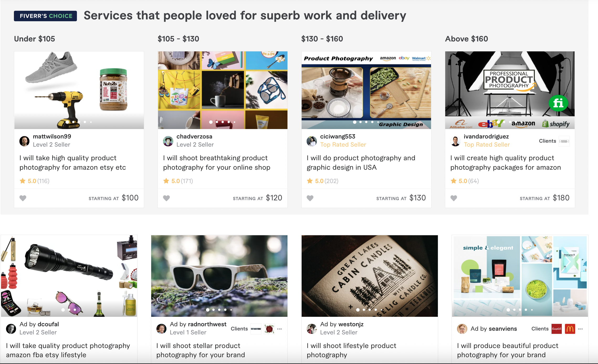598x364 pixels.
Task: Click Campbell's client logo on seanviens ad
Action: point(557,329)
